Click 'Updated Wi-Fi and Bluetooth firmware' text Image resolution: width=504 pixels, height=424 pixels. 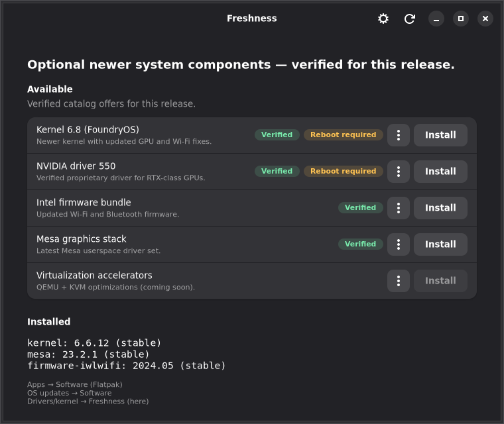click(x=107, y=215)
